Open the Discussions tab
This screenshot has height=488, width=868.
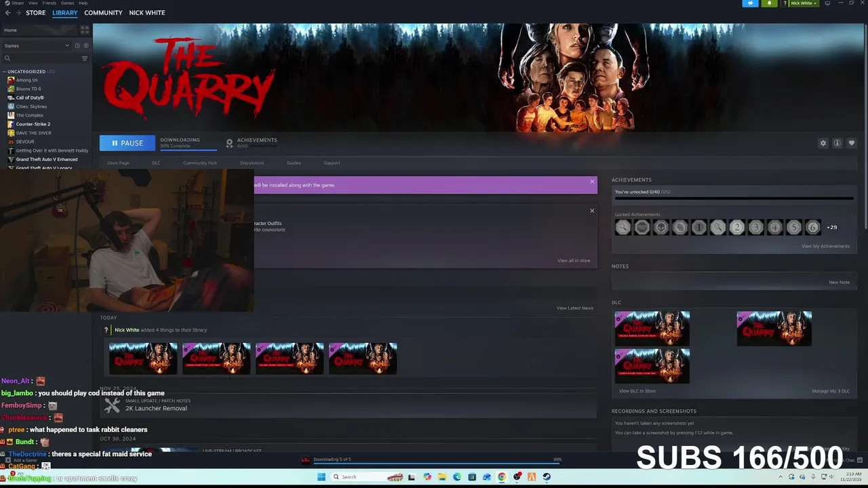pos(252,163)
